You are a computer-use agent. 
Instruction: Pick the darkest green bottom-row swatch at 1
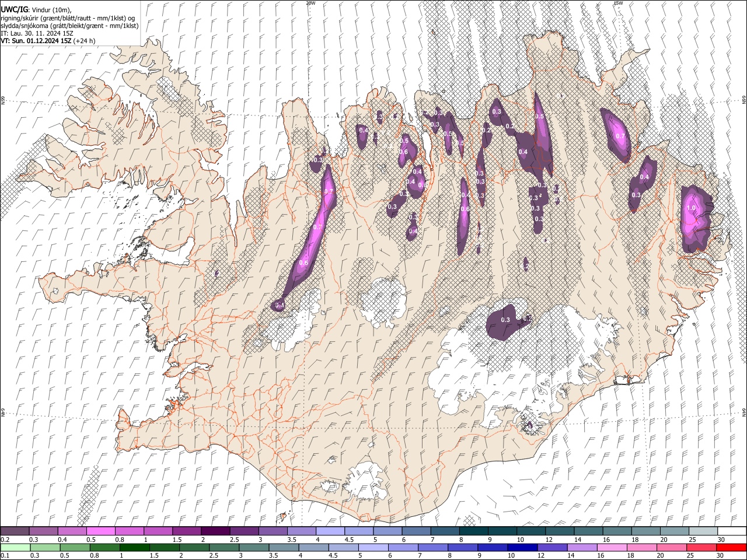pyautogui.click(x=134, y=547)
